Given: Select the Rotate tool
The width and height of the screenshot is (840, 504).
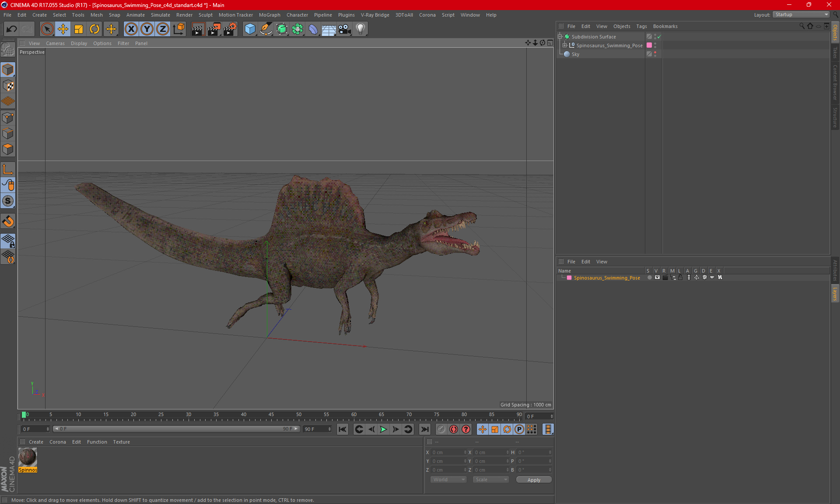Looking at the screenshot, I should [x=94, y=29].
